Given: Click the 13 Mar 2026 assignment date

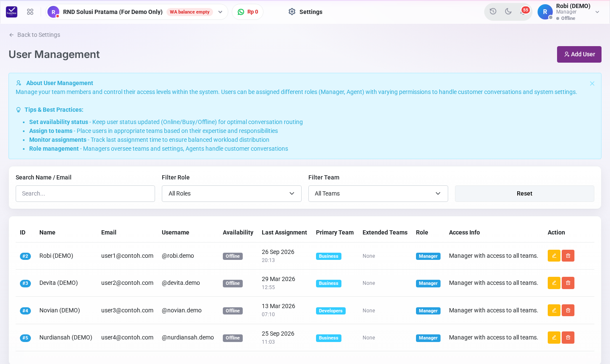Looking at the screenshot, I should (278, 306).
